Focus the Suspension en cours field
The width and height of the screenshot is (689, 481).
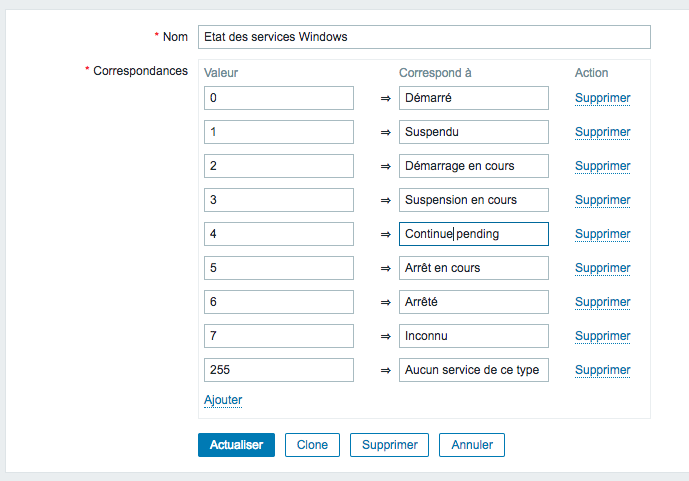(474, 200)
